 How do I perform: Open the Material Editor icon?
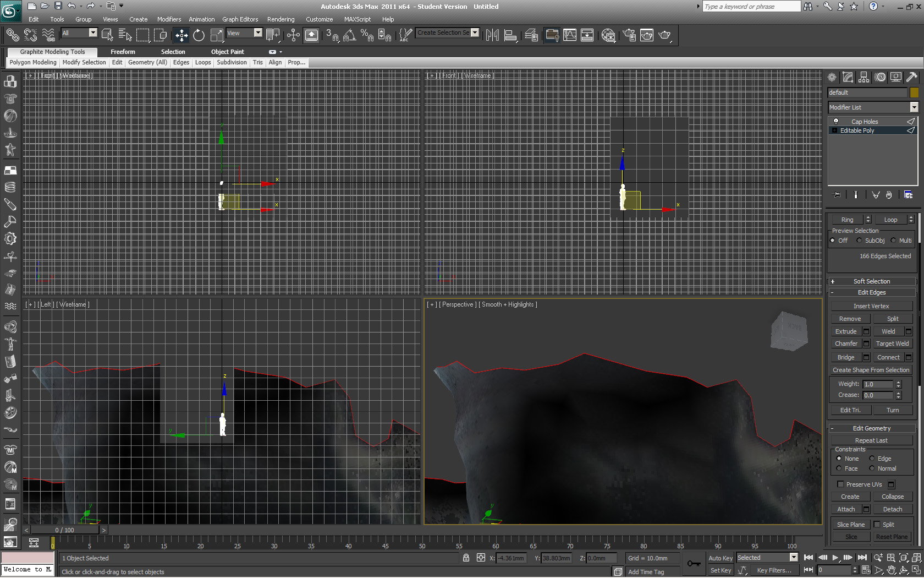point(608,35)
